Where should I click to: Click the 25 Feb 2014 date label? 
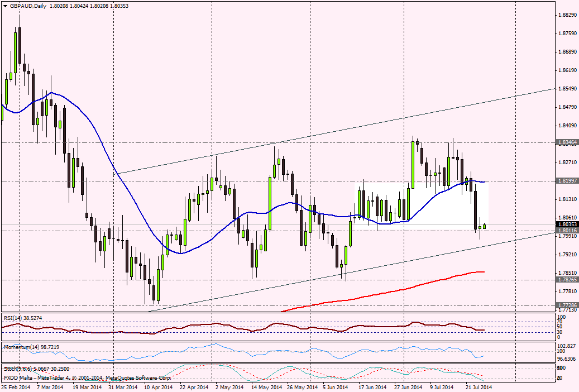(x=16, y=386)
